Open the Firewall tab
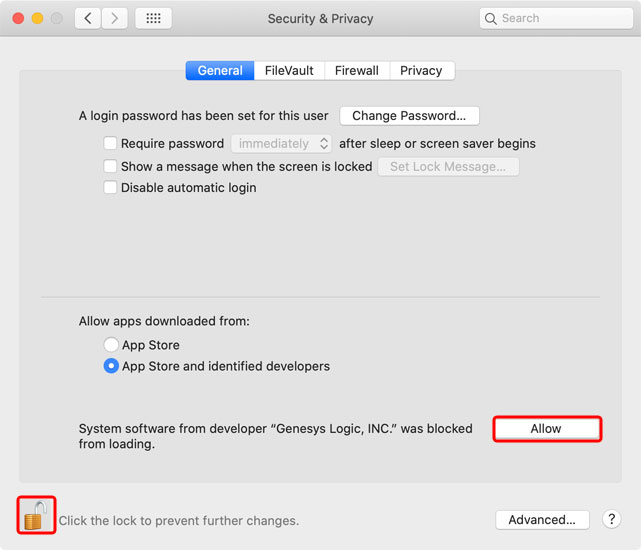 [x=357, y=71]
